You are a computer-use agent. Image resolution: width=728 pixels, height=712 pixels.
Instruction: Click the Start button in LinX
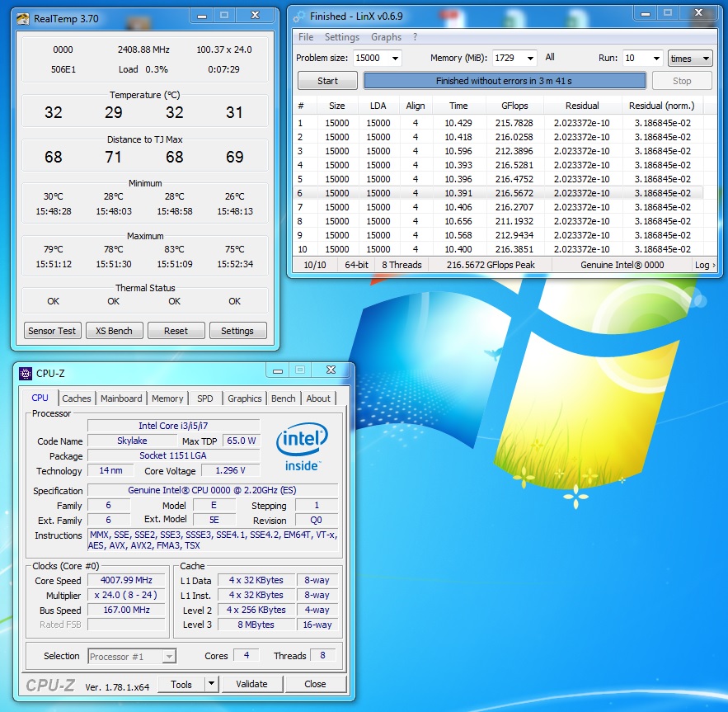[x=327, y=81]
